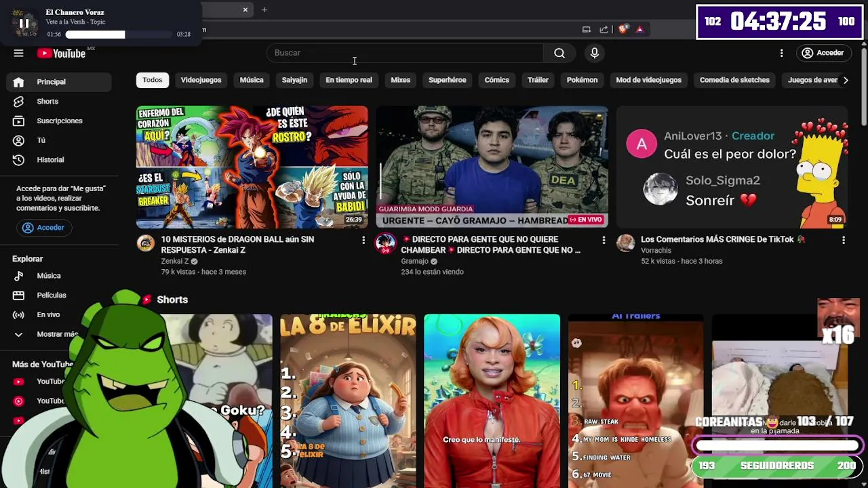Click the Historial clock icon

coord(18,160)
